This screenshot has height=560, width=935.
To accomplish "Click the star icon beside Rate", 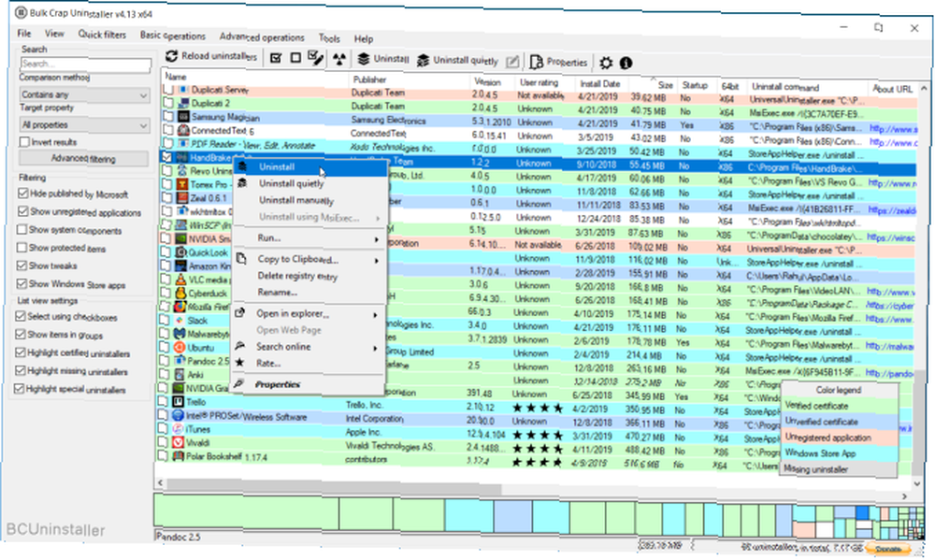I will tap(239, 363).
